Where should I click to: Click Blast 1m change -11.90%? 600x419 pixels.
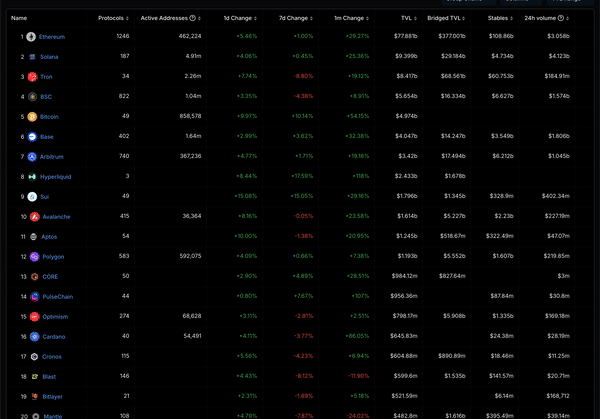pyautogui.click(x=359, y=376)
